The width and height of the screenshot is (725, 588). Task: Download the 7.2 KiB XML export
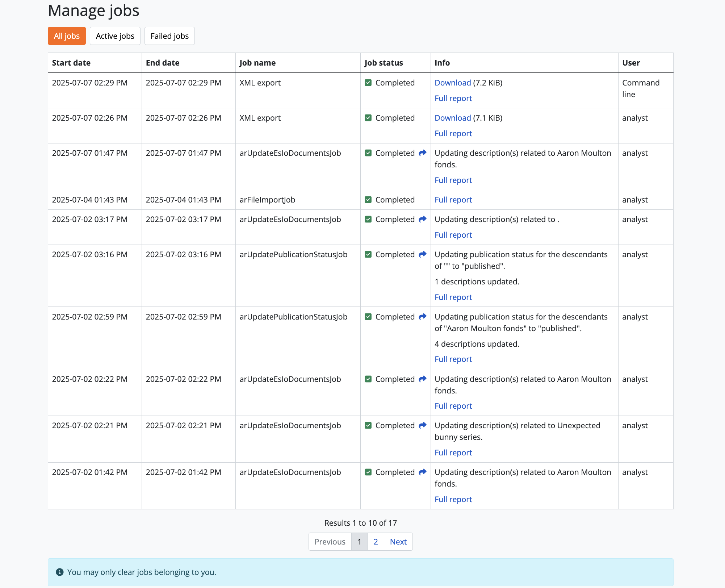point(452,83)
